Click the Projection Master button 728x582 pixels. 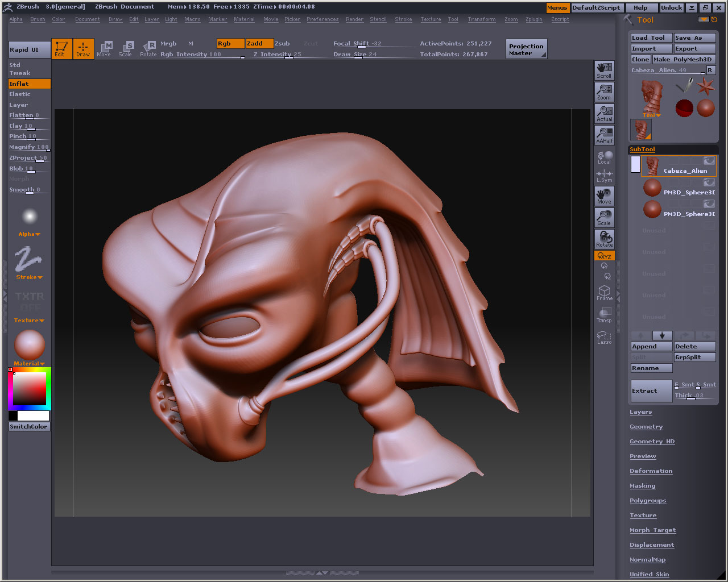click(x=526, y=49)
